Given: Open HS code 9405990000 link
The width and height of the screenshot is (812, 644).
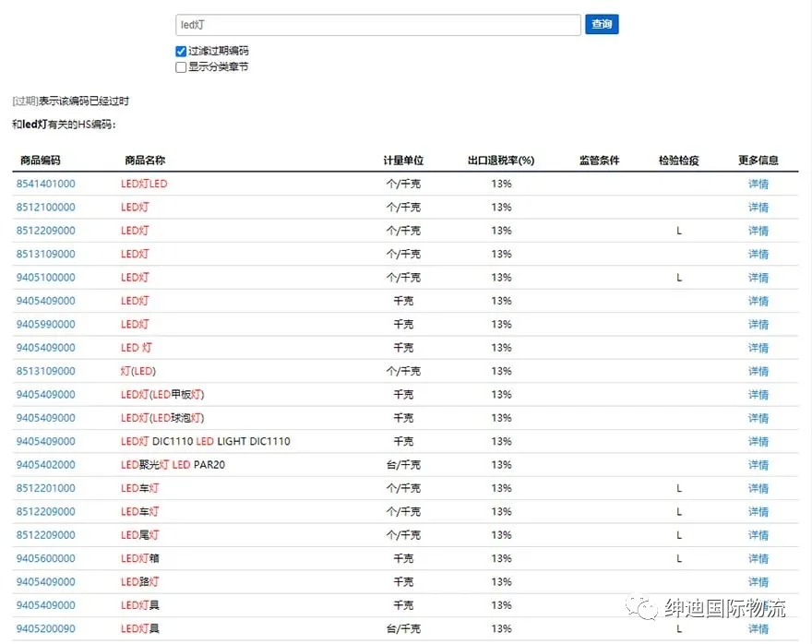Looking at the screenshot, I should pyautogui.click(x=46, y=325).
